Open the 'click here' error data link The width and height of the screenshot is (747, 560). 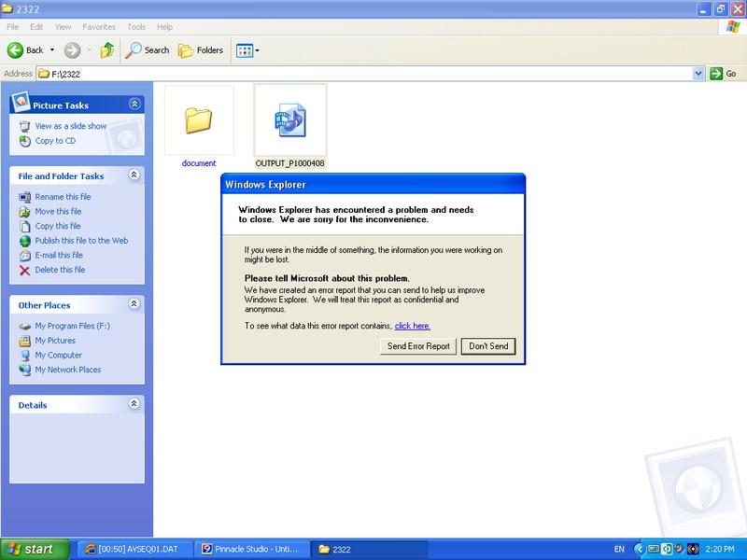412,326
